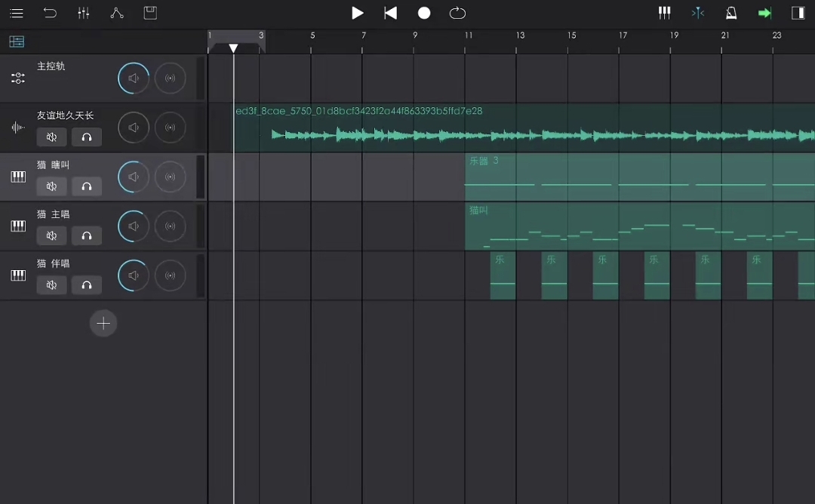This screenshot has height=504, width=815.
Task: Jump to bar 23 on the ruler
Action: pyautogui.click(x=777, y=35)
